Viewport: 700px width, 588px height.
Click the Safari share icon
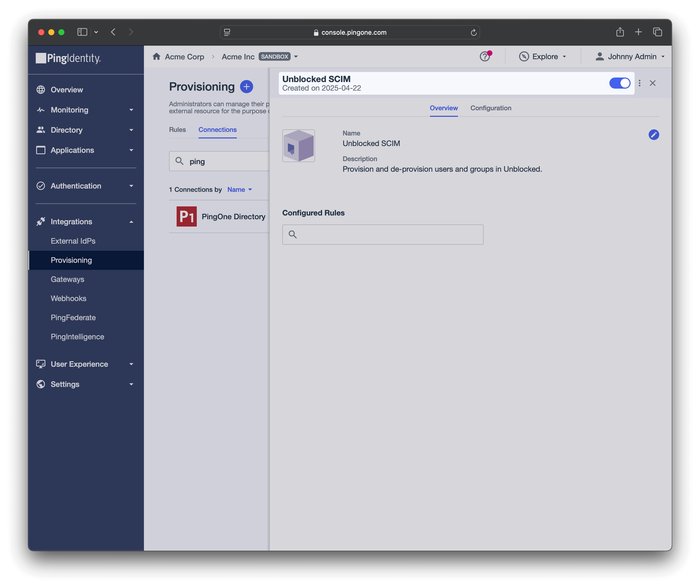(x=620, y=32)
